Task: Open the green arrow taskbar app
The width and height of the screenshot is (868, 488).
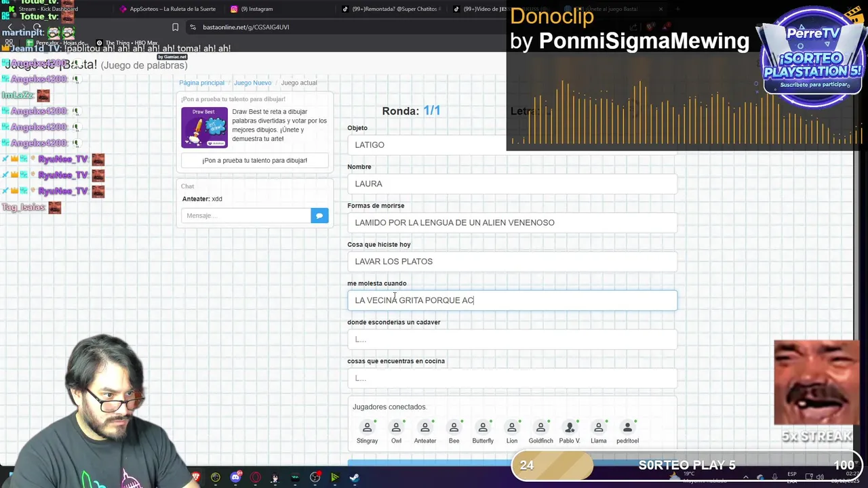Action: click(335, 477)
